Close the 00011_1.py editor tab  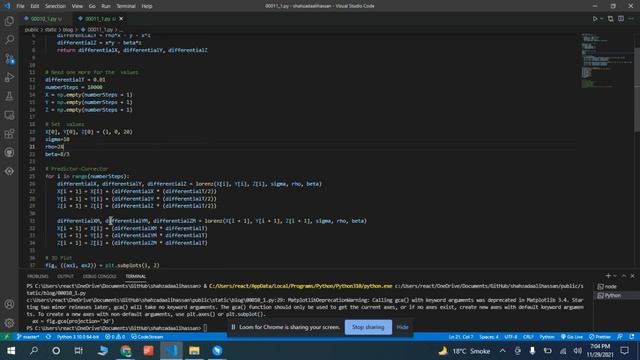click(121, 19)
